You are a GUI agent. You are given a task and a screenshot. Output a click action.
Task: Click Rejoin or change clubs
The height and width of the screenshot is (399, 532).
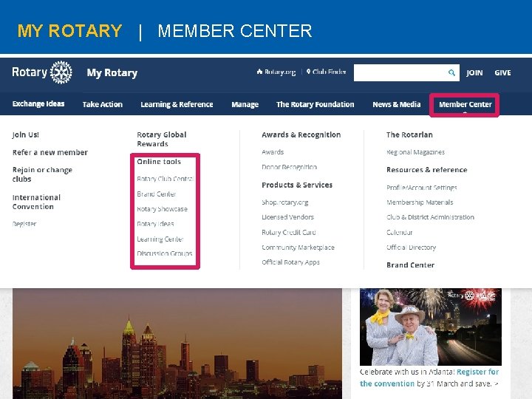(42, 174)
